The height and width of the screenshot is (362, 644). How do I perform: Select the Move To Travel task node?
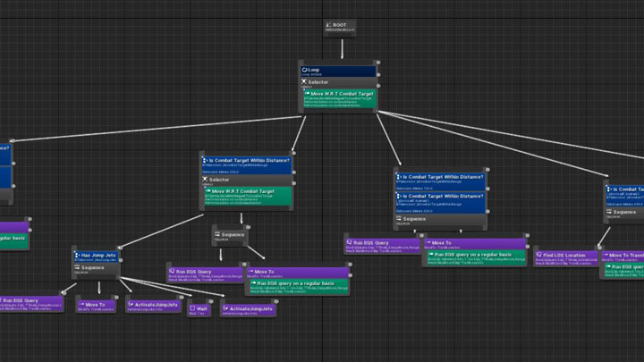click(x=623, y=256)
